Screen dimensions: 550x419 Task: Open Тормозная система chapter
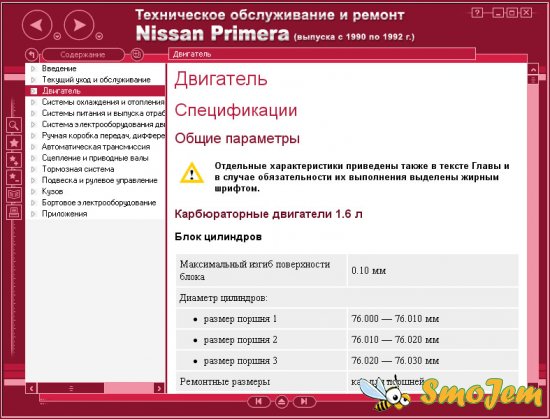pos(78,169)
